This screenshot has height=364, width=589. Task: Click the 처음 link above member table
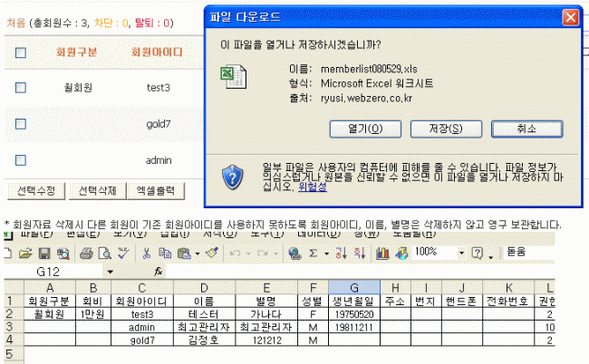click(x=15, y=23)
